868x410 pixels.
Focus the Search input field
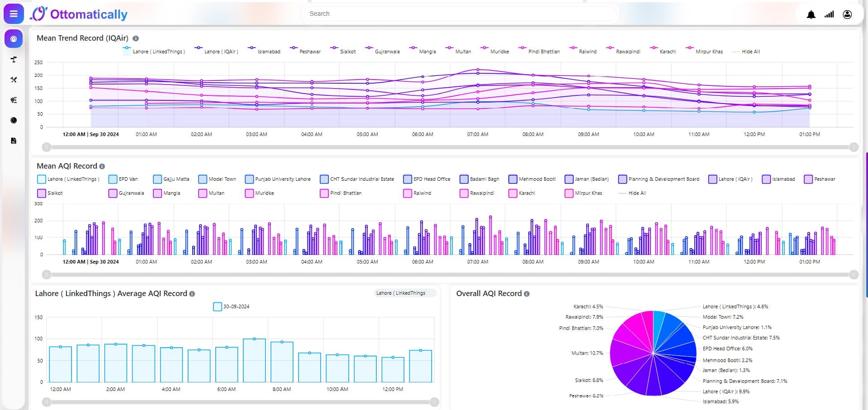(x=460, y=14)
